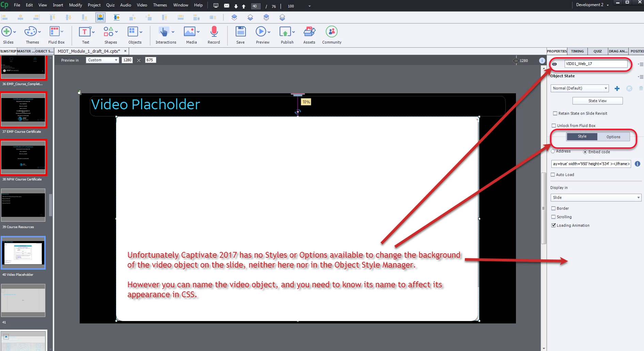Select slide 39 Course Resources thumbnail
Image resolution: width=644 pixels, height=351 pixels.
tap(23, 205)
